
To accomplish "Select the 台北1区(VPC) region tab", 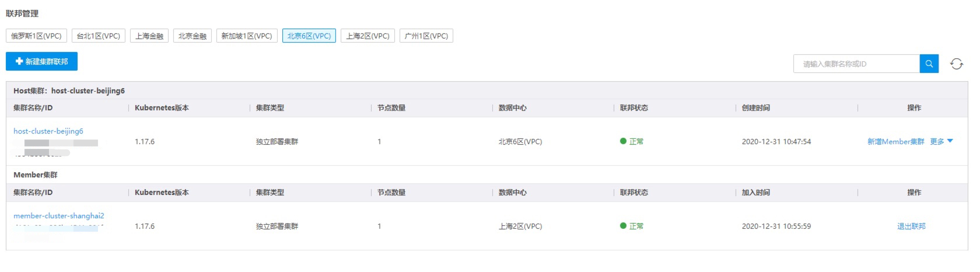I will point(99,36).
